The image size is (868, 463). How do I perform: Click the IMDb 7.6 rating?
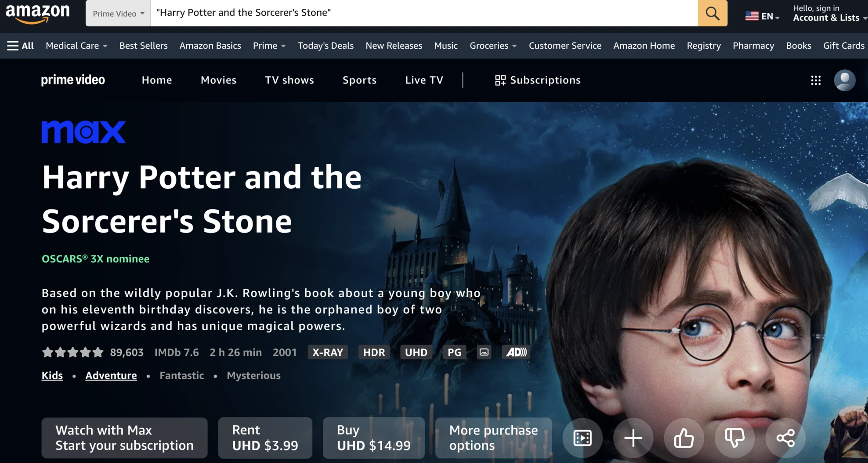(x=177, y=352)
